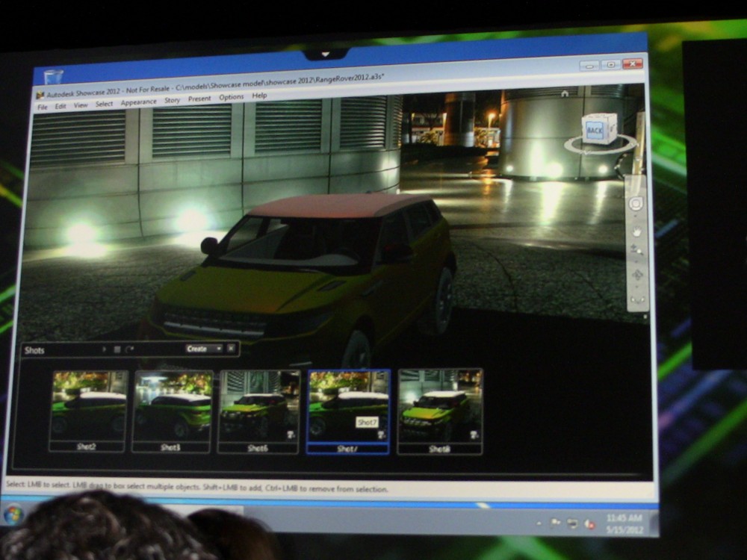747x560 pixels.
Task: Open the Appearance menu
Action: pyautogui.click(x=138, y=103)
